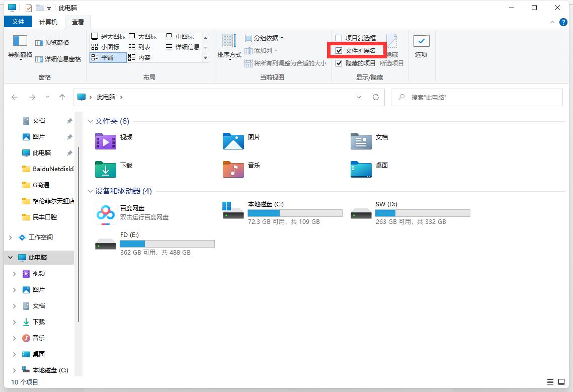The height and width of the screenshot is (392, 573).
Task: Collapse the 设备和驱动器 section
Action: 90,191
